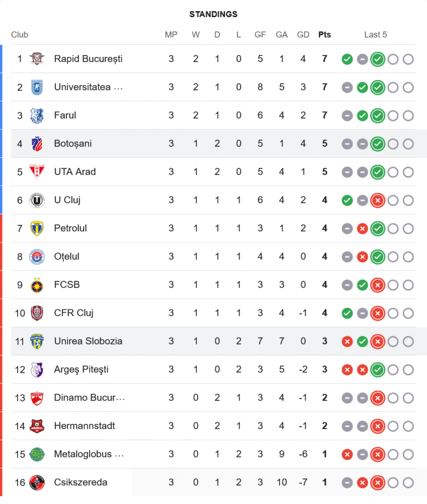Viewport: 427px width, 504px height.
Task: Click the U Cluj club crest
Action: tap(37, 200)
